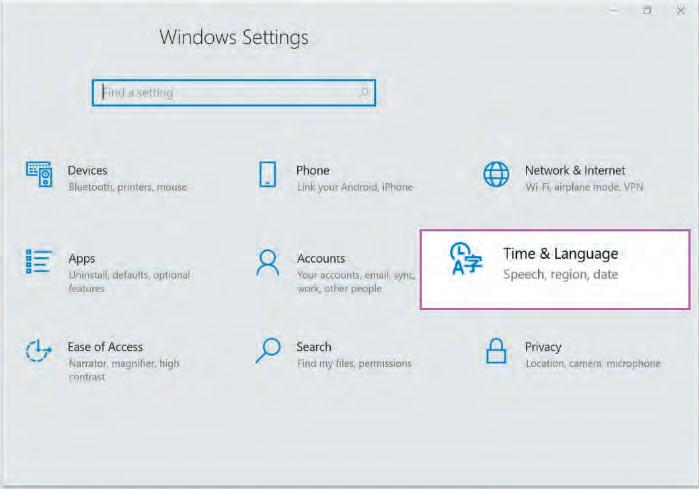
Task: Choose the Privacy category title
Action: (543, 347)
